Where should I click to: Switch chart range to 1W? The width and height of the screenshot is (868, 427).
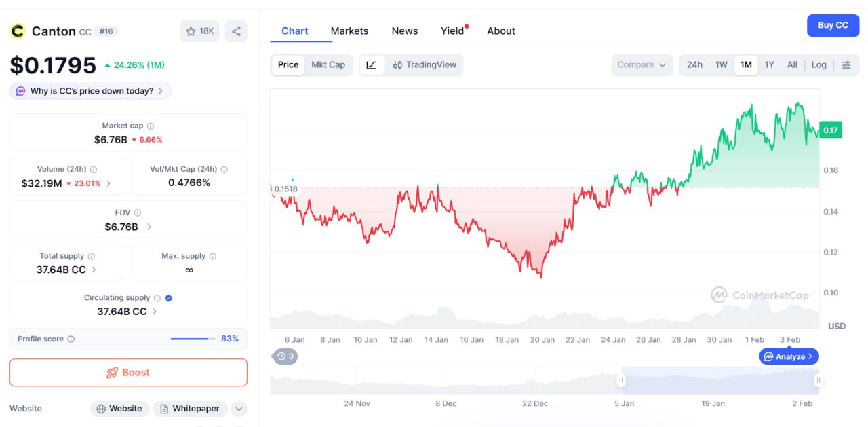coord(721,65)
